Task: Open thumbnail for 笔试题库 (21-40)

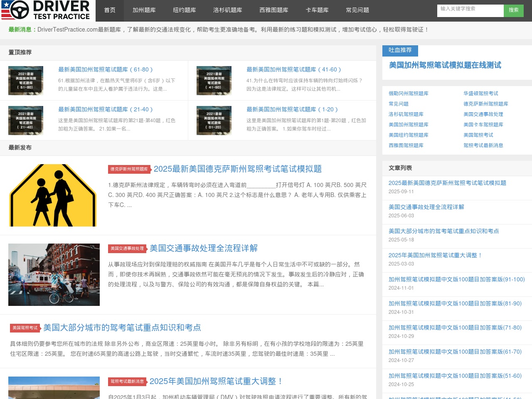Action: click(x=26, y=121)
